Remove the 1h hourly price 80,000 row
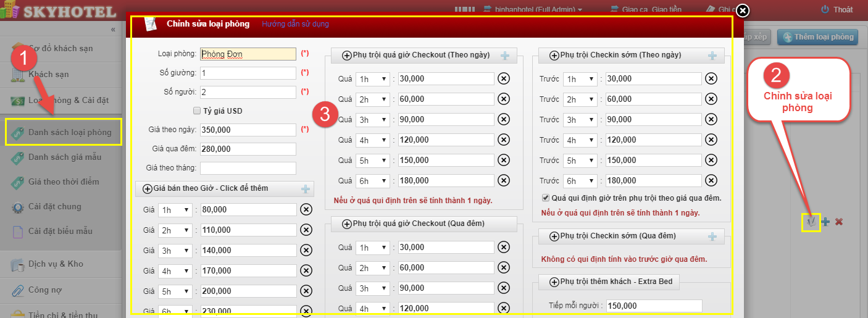Viewport: 868px width, 318px height. [306, 209]
